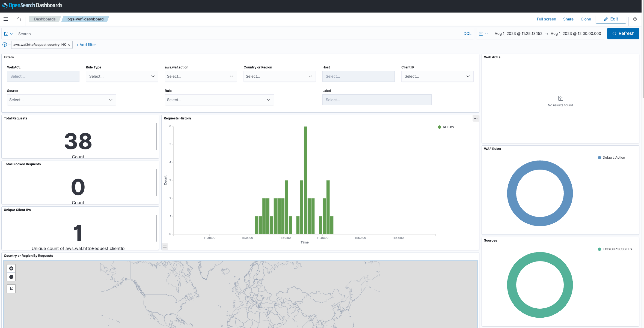Open Requests History panel options menu
The image size is (644, 328).
click(476, 118)
